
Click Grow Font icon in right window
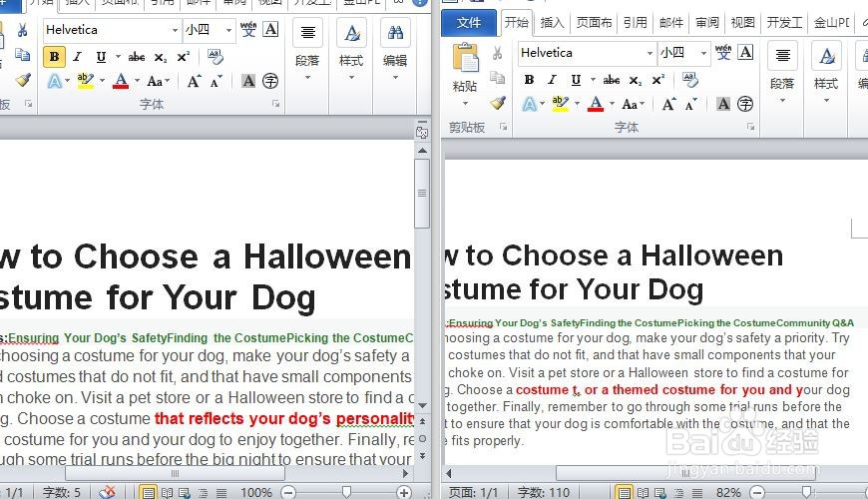(x=668, y=104)
